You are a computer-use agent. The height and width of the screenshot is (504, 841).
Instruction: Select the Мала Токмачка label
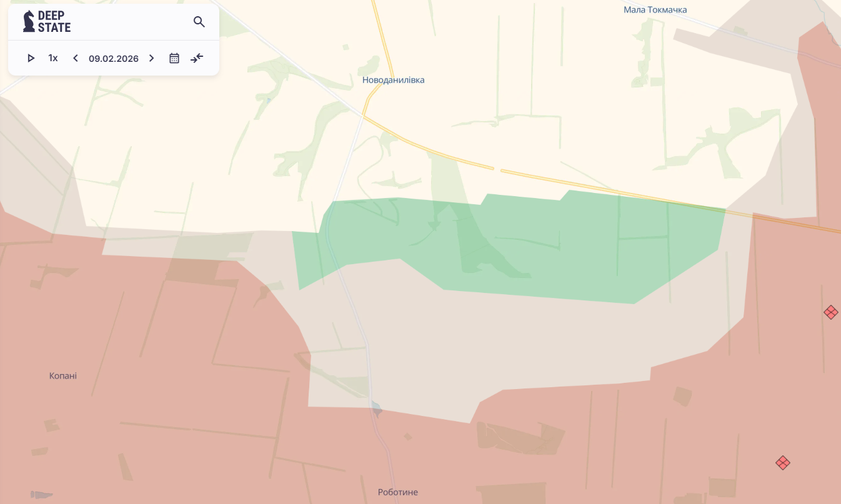(655, 10)
